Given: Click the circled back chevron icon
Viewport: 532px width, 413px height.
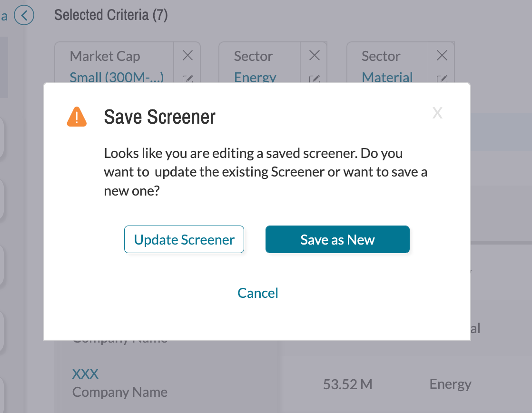Looking at the screenshot, I should point(24,15).
